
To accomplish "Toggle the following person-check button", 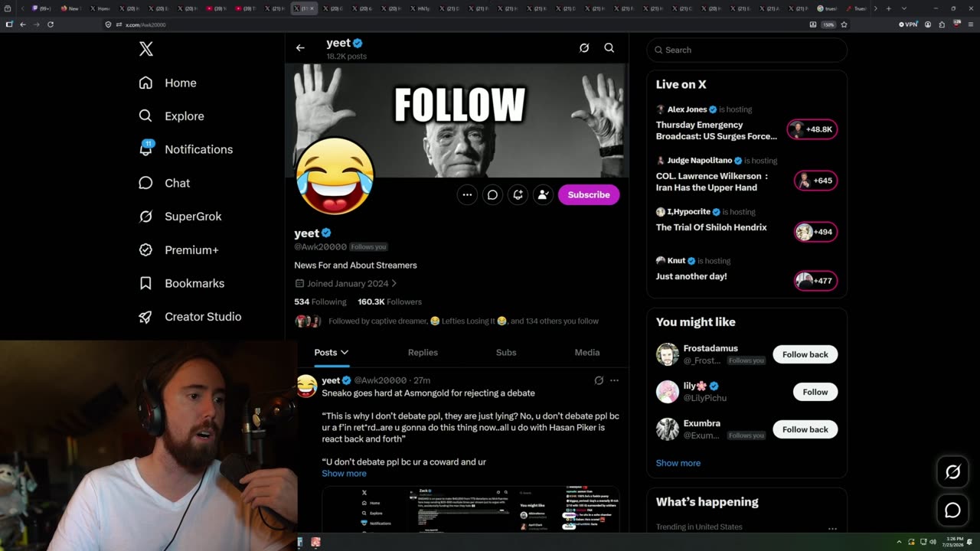I will (543, 195).
